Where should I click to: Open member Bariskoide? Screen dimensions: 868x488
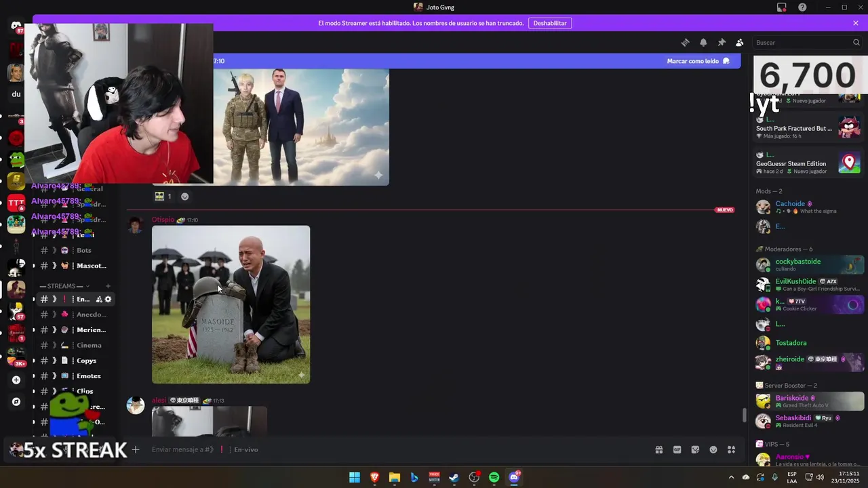(x=809, y=401)
